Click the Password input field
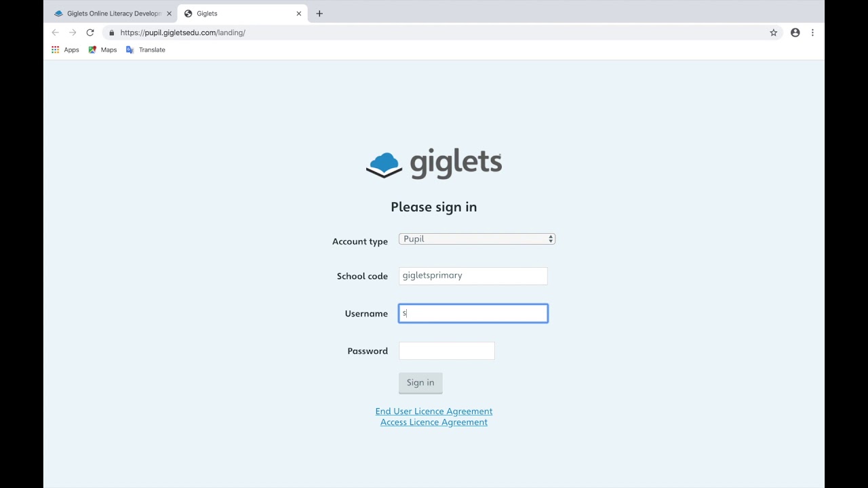 click(x=447, y=350)
